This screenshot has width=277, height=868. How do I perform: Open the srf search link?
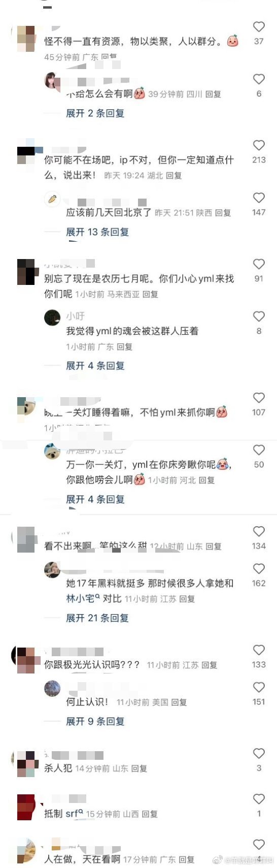[74, 814]
